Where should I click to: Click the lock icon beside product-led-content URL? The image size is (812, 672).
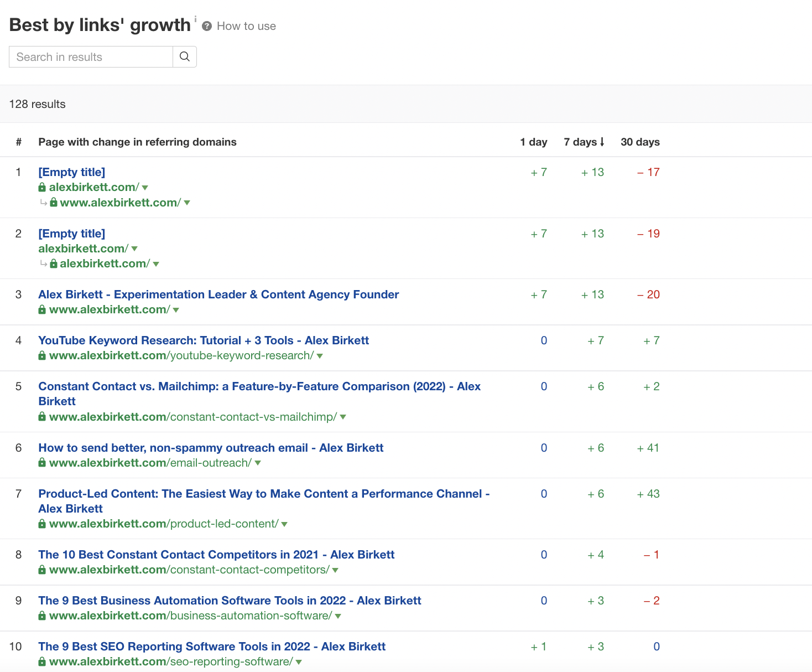42,524
